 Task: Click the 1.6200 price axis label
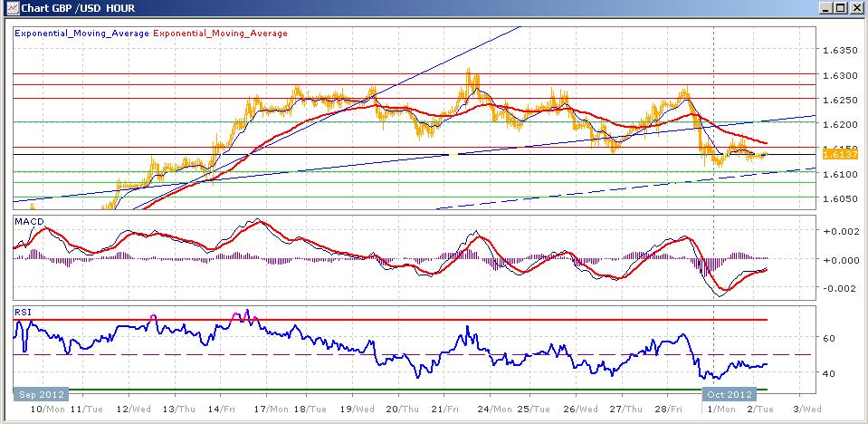839,125
